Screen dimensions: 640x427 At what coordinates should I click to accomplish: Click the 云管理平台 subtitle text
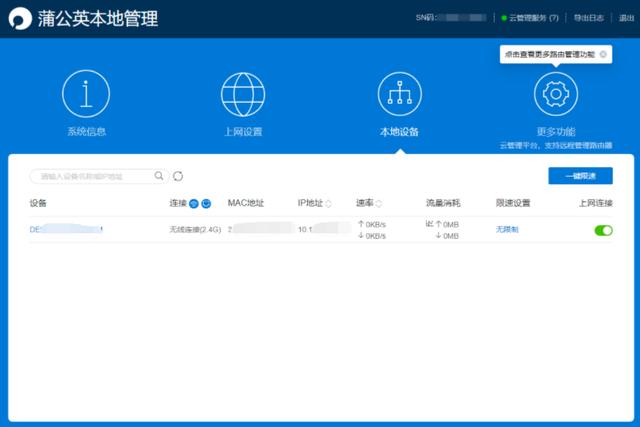click(556, 145)
